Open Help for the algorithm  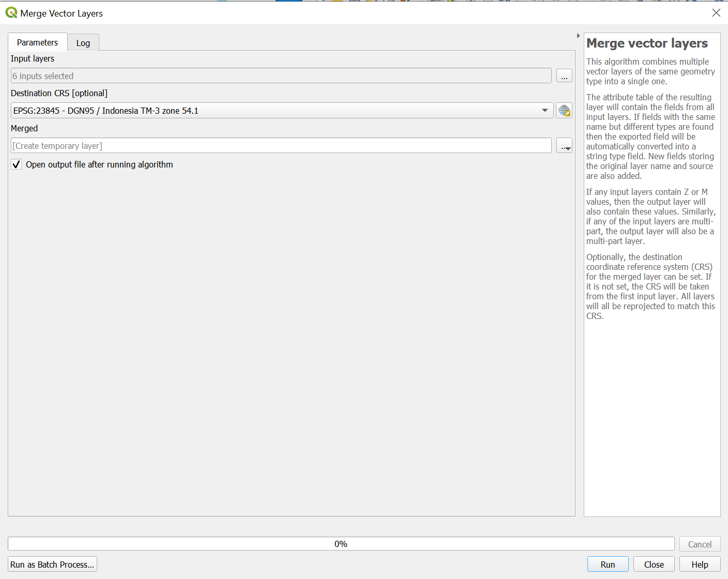[700, 565]
